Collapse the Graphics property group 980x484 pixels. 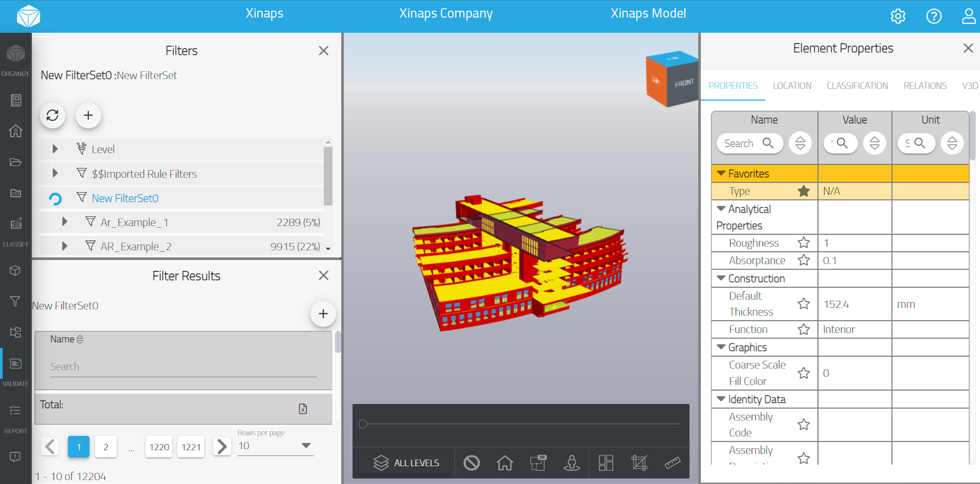[x=721, y=347]
